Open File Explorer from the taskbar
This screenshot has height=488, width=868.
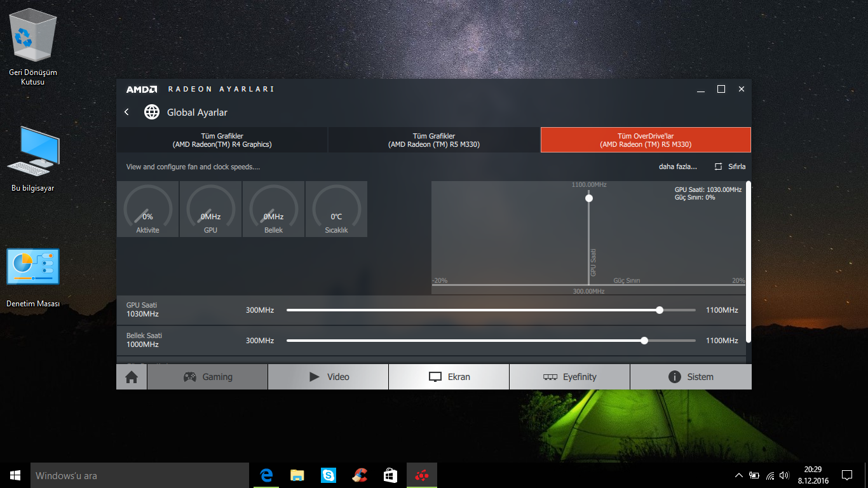[297, 475]
